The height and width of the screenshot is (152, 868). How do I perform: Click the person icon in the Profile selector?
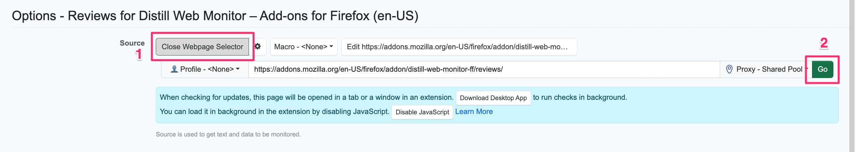pyautogui.click(x=174, y=69)
